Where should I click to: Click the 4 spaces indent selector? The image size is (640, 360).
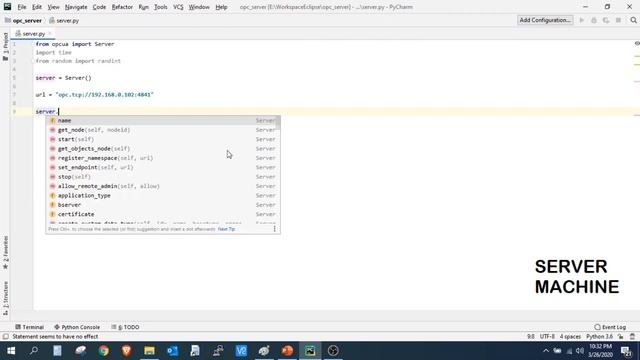tap(570, 337)
